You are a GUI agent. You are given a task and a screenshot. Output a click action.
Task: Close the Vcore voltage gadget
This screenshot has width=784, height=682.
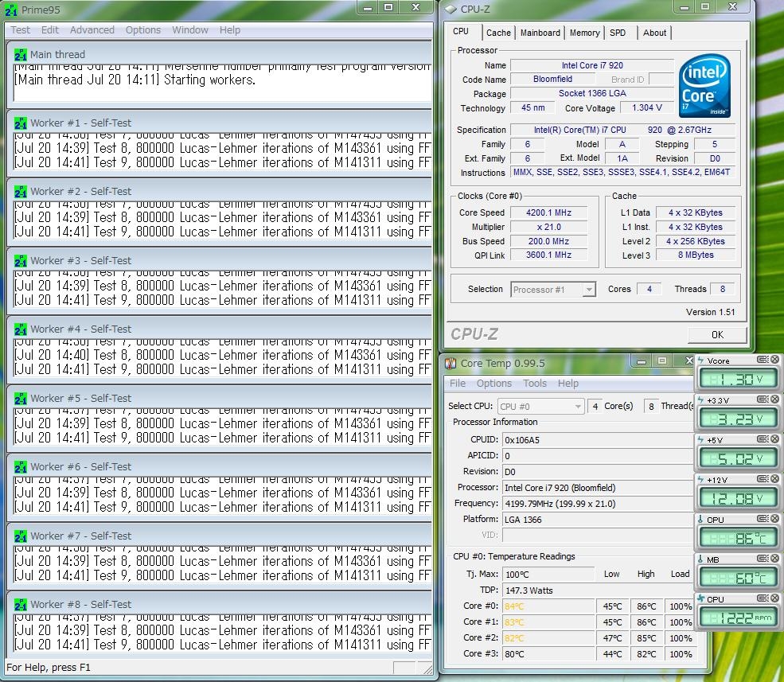(x=774, y=360)
